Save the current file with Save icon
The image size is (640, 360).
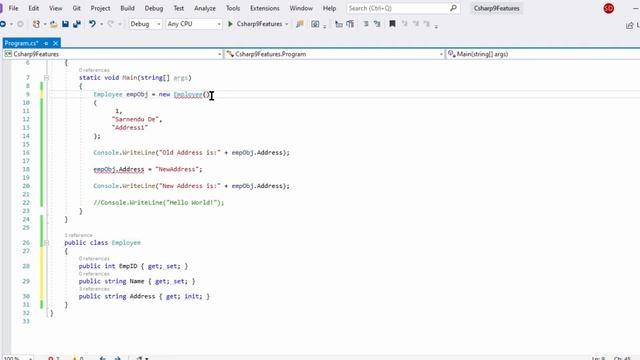[65, 24]
